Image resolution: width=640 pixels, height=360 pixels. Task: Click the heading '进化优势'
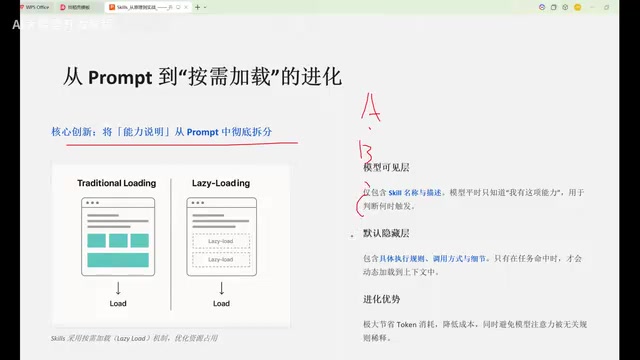click(x=382, y=299)
